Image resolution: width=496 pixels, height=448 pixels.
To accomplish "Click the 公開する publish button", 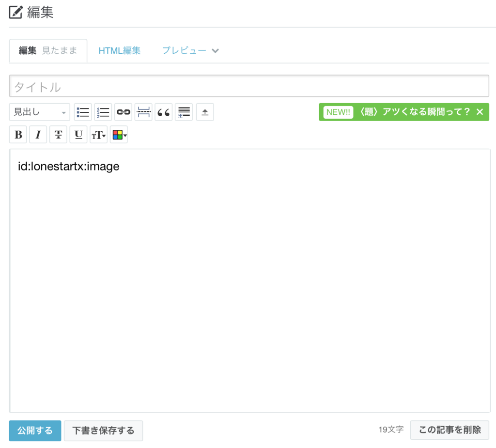I will coord(34,430).
